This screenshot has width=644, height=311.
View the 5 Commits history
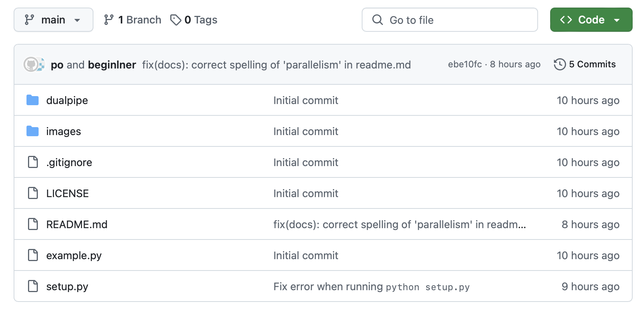coord(585,64)
